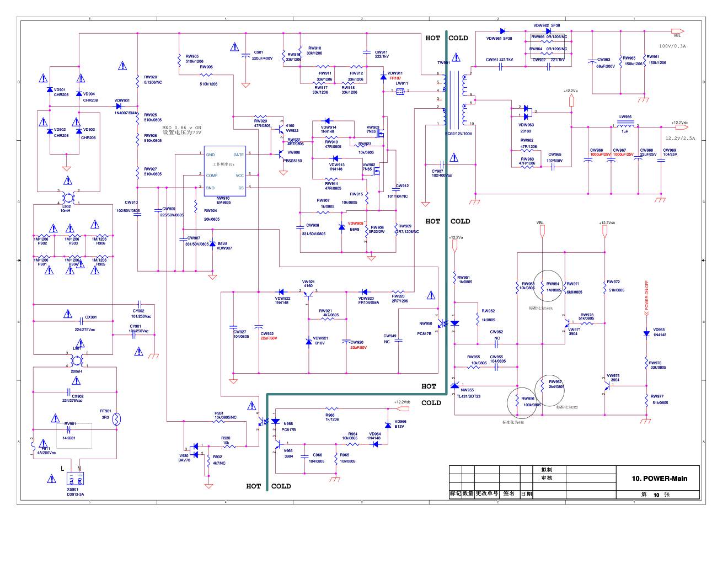Viewport: 728px width, 563px height.
Task: Select the VDW962 SF38 diode label
Action: 547,25
